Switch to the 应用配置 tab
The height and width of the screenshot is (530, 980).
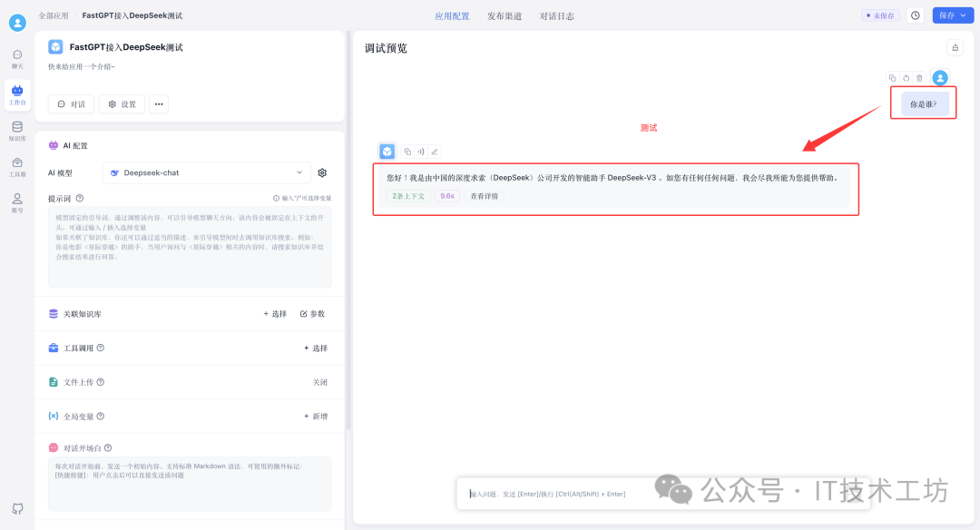[x=452, y=16]
